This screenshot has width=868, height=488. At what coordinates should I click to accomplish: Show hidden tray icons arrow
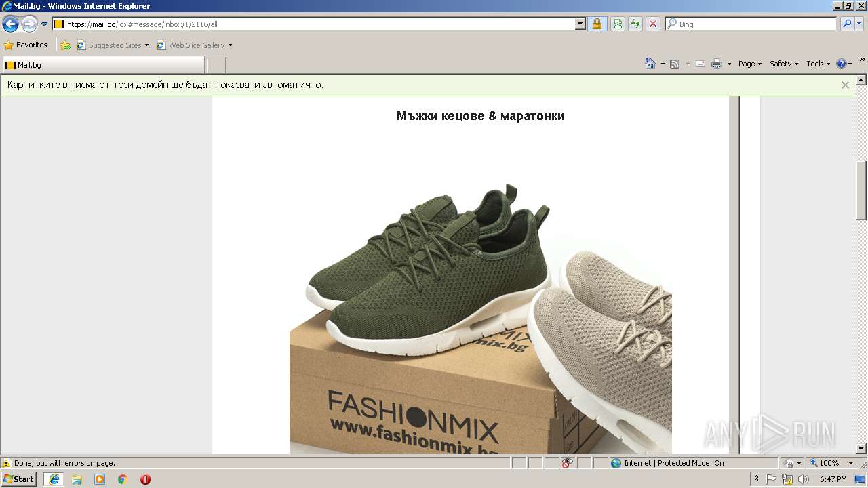[x=756, y=479]
